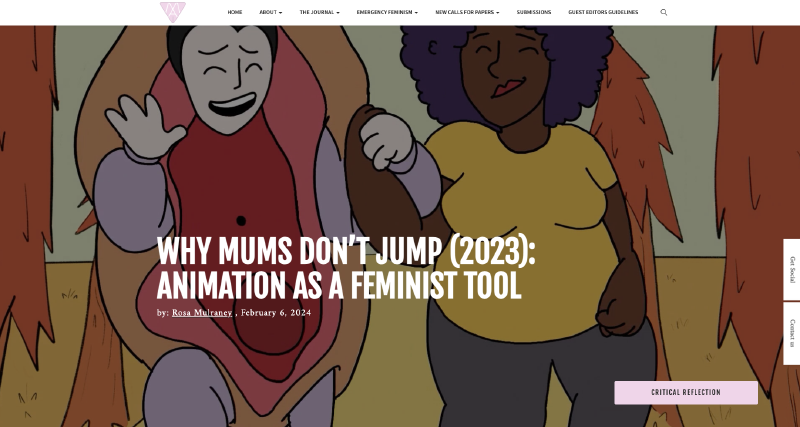Open Guest Editors Guidelines page
Image resolution: width=800 pixels, height=427 pixels.
603,12
